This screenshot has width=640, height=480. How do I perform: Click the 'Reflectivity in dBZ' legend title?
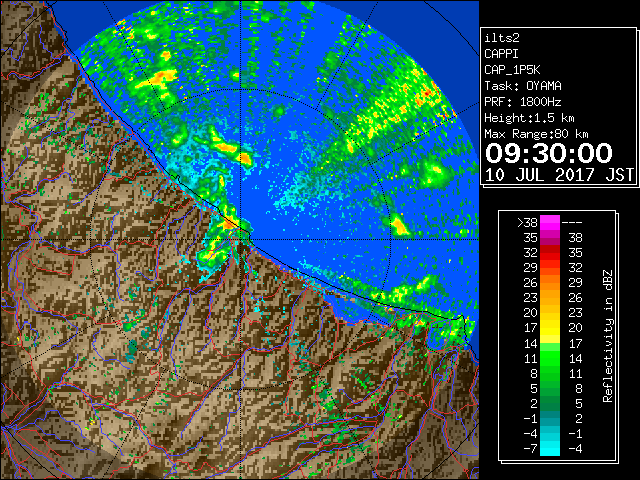tap(607, 336)
